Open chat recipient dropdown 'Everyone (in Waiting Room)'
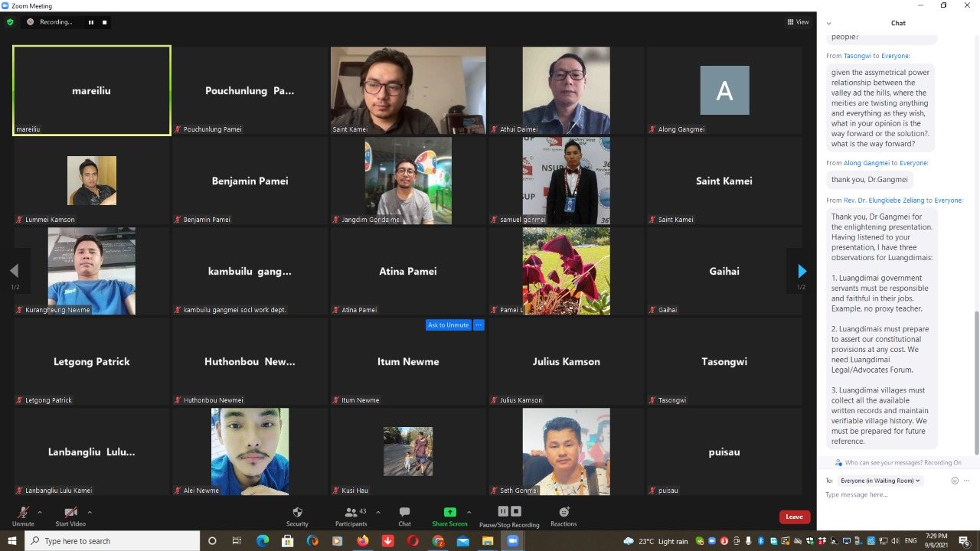The image size is (980, 551). pos(880,481)
